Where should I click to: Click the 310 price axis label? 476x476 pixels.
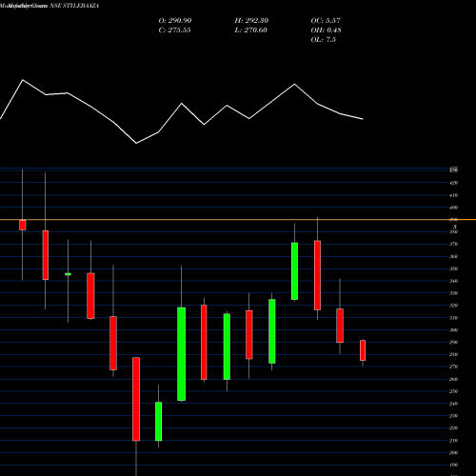454,318
